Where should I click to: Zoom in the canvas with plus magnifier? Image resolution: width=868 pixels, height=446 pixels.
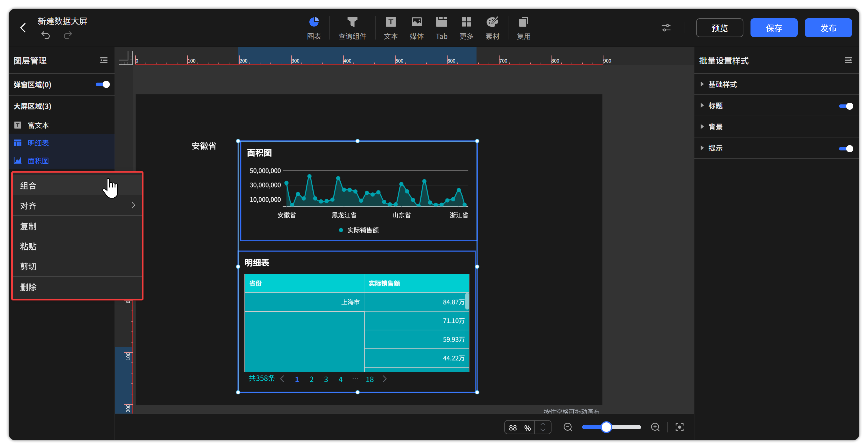coord(655,427)
